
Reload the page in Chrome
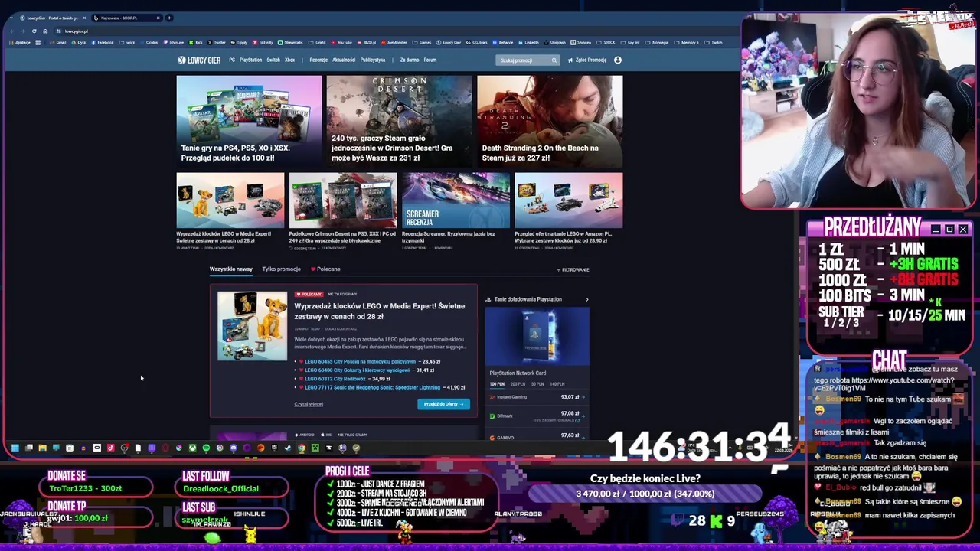34,31
